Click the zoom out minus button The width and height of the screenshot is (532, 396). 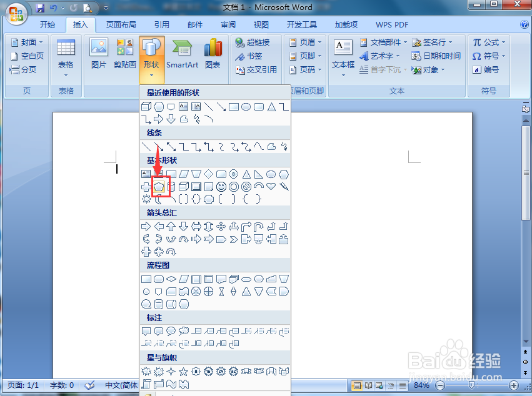click(x=440, y=385)
